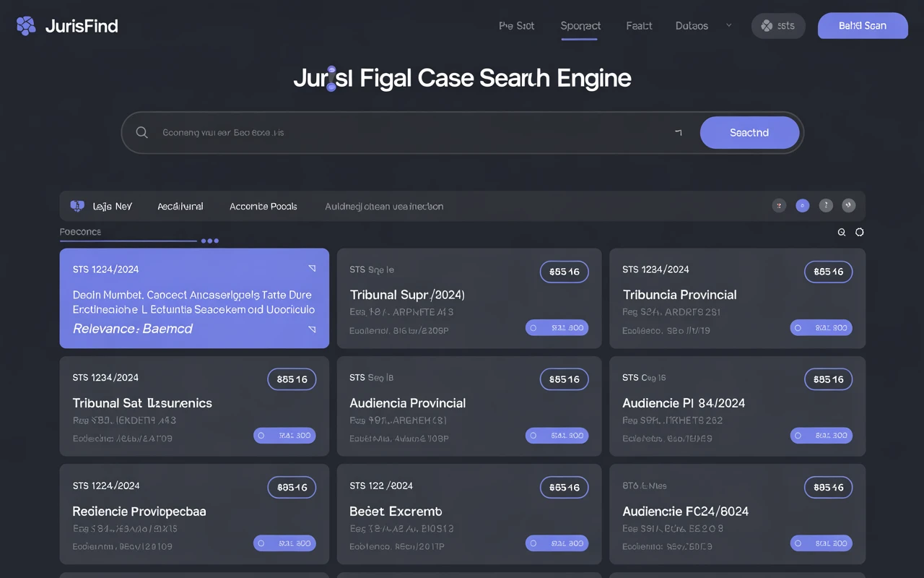Click the zoom search icon above the results grid

click(842, 233)
